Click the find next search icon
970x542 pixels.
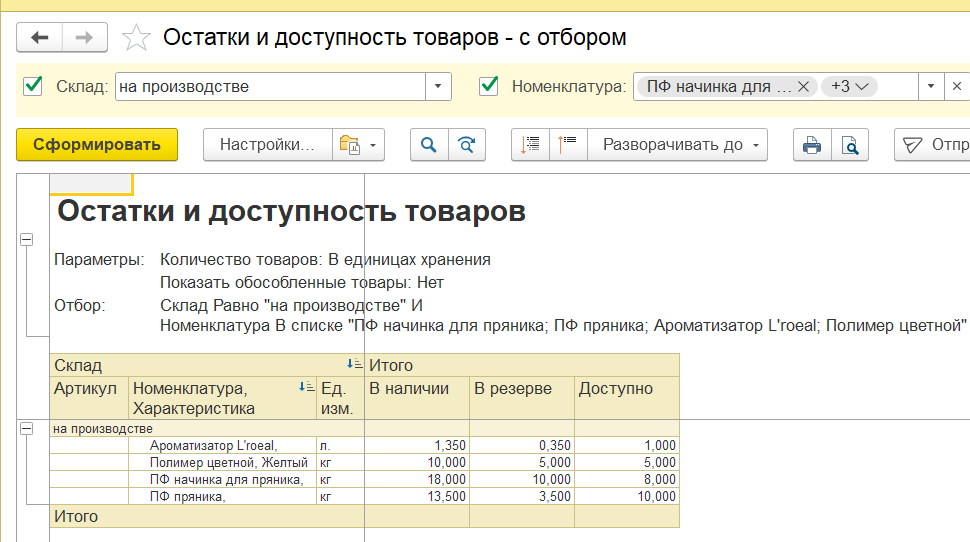click(466, 145)
